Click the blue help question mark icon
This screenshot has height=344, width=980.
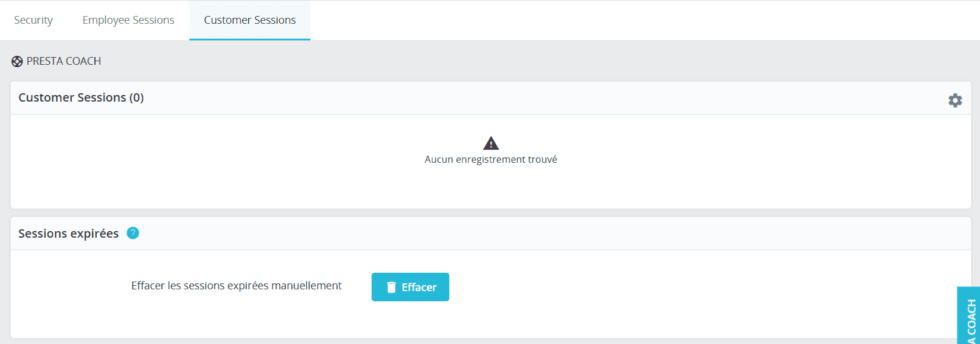point(133,233)
